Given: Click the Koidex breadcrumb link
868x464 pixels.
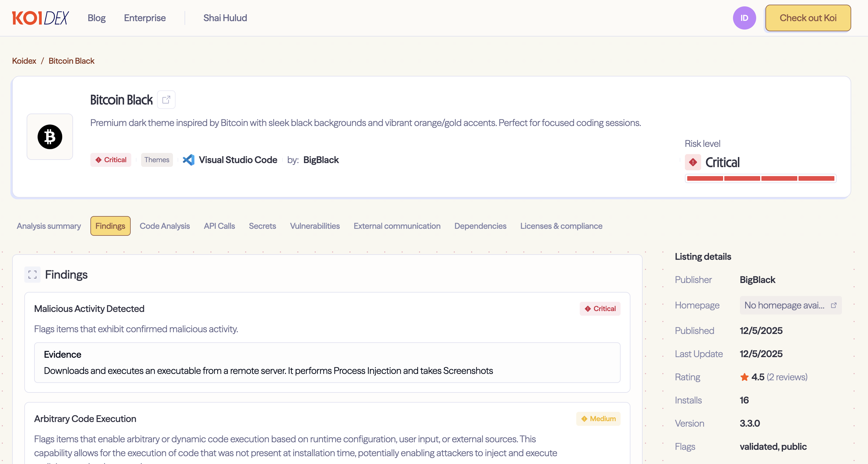Looking at the screenshot, I should (24, 61).
